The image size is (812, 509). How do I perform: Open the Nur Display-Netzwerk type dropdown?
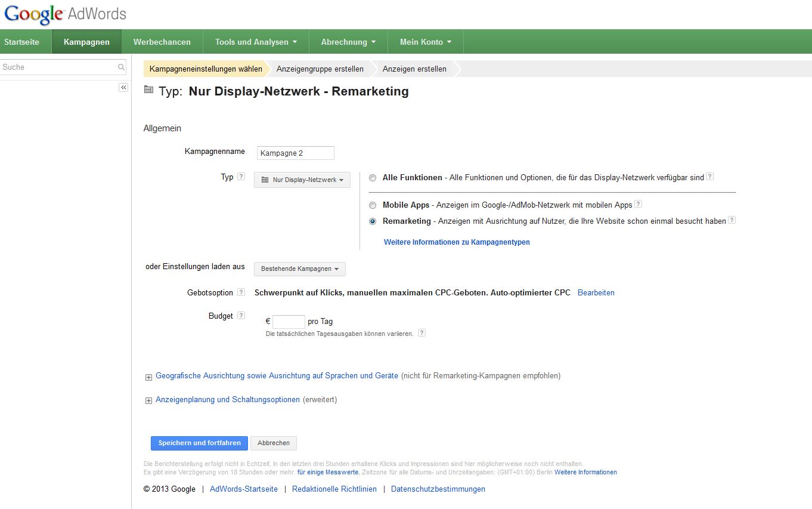(x=302, y=180)
